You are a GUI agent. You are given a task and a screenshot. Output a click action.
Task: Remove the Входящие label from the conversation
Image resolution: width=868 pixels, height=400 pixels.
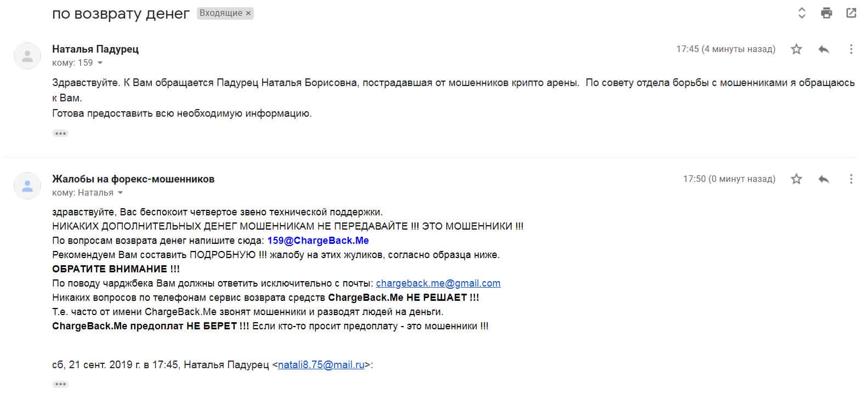[x=248, y=13]
